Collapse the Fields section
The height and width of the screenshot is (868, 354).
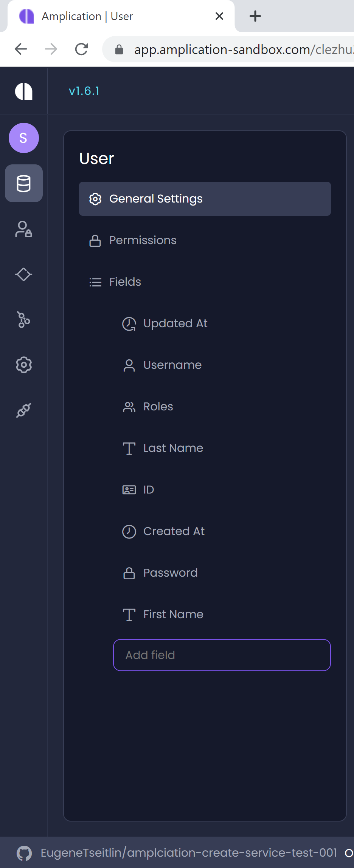[125, 282]
